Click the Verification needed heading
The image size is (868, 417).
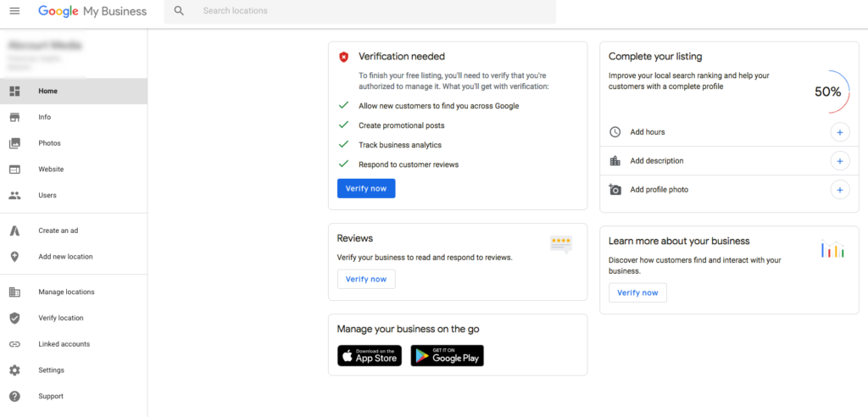pyautogui.click(x=401, y=57)
